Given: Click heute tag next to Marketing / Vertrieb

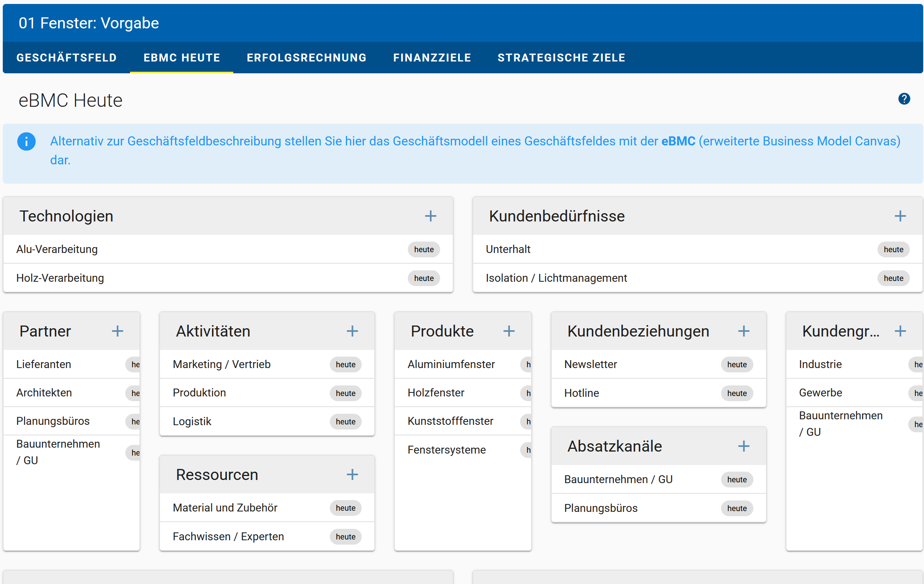Looking at the screenshot, I should click(x=346, y=365).
